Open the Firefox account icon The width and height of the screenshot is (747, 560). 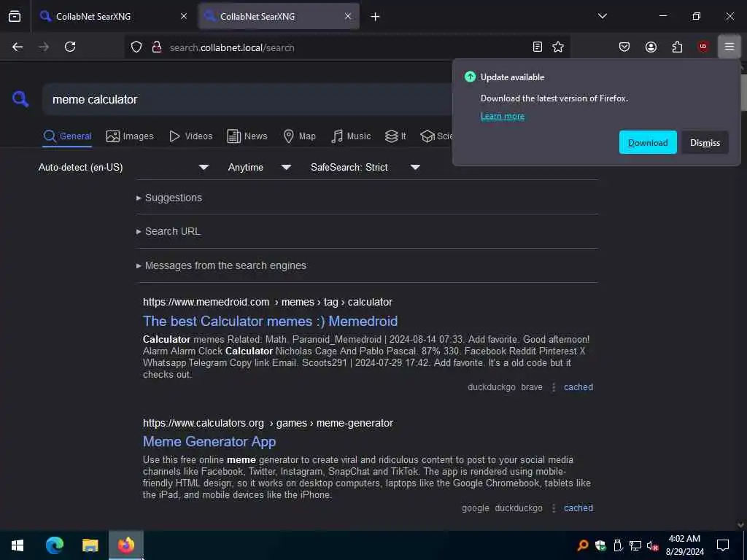[x=651, y=47]
